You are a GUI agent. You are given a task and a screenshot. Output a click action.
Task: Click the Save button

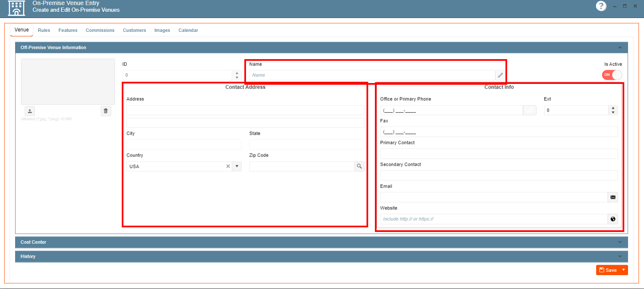pyautogui.click(x=608, y=270)
